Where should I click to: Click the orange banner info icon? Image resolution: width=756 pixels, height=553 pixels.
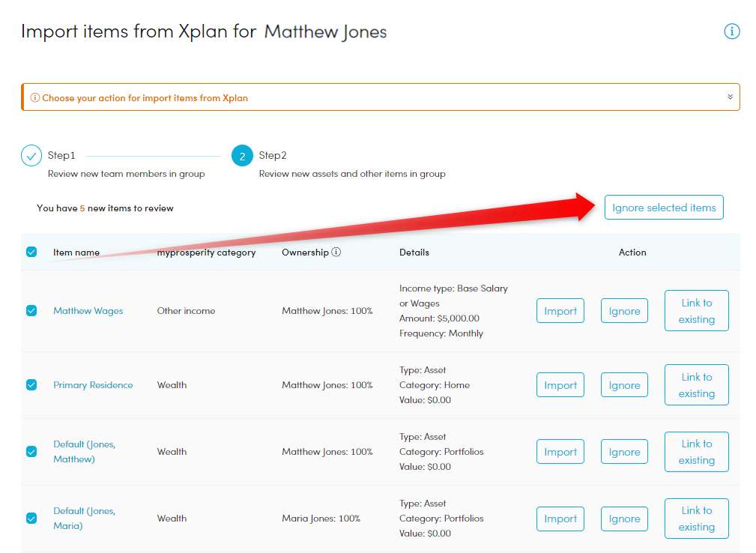point(35,98)
